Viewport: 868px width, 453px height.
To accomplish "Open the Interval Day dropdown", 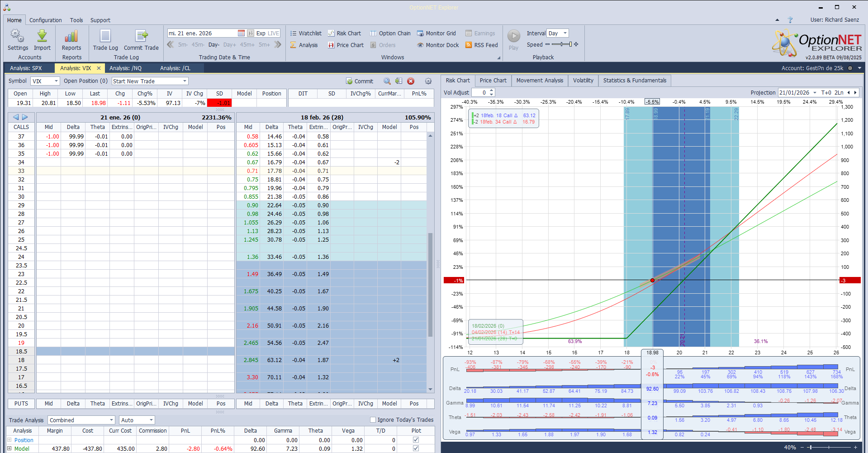I will point(565,33).
